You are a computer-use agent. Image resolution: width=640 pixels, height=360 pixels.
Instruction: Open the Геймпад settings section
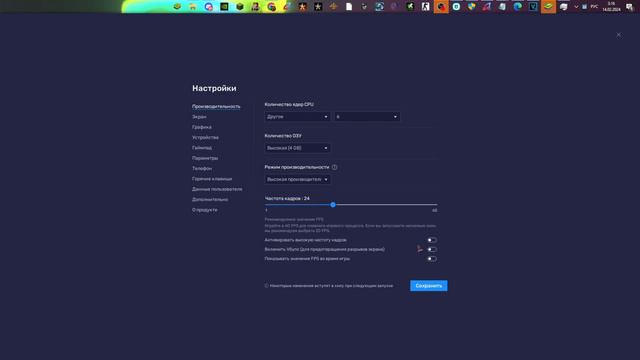click(x=202, y=148)
